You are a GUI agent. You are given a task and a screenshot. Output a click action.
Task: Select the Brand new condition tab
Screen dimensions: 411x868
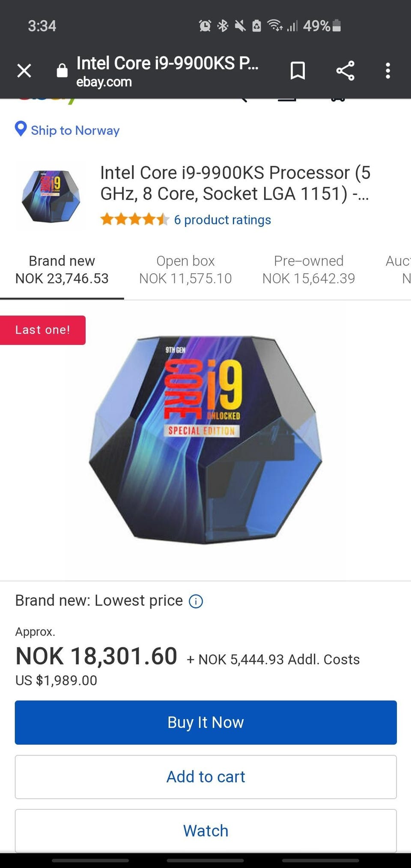click(x=62, y=270)
